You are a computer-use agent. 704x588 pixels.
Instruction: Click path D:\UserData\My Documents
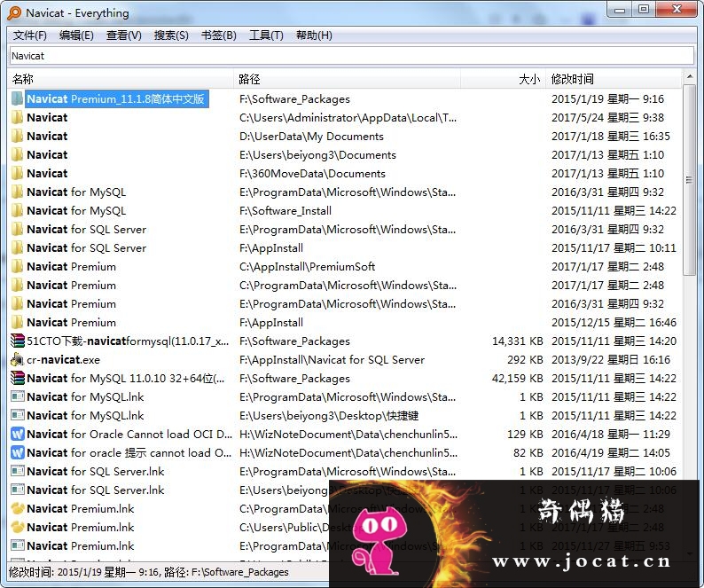click(x=311, y=136)
